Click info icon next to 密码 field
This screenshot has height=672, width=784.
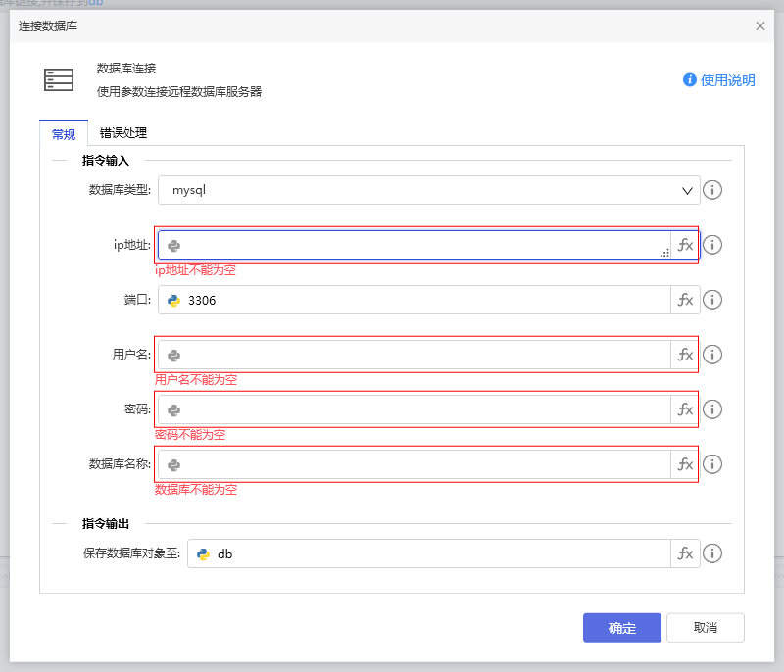[x=713, y=409]
